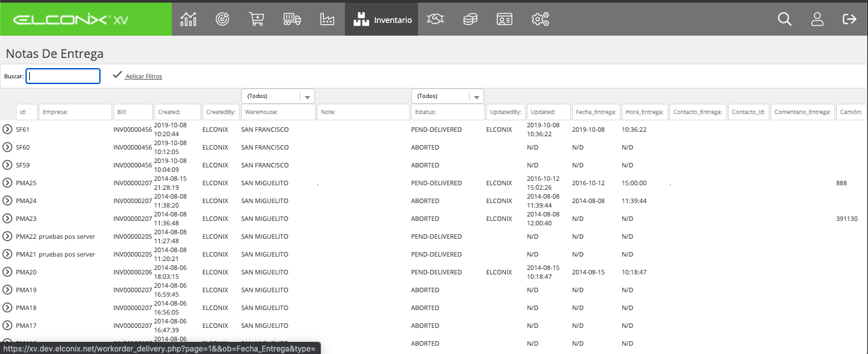Open the coins finance icon
868x354 pixels.
pyautogui.click(x=470, y=19)
